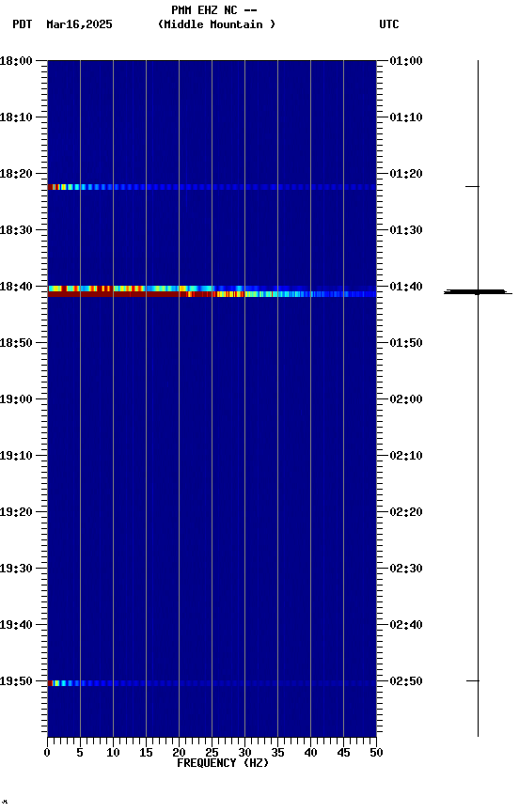This screenshot has height=812, width=519.
Task: Click the '19:10' PDT time label
Action: tap(16, 456)
